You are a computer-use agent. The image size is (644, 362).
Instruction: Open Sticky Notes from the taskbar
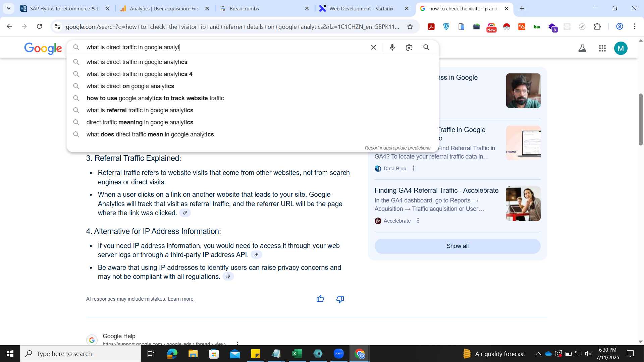[x=255, y=354]
